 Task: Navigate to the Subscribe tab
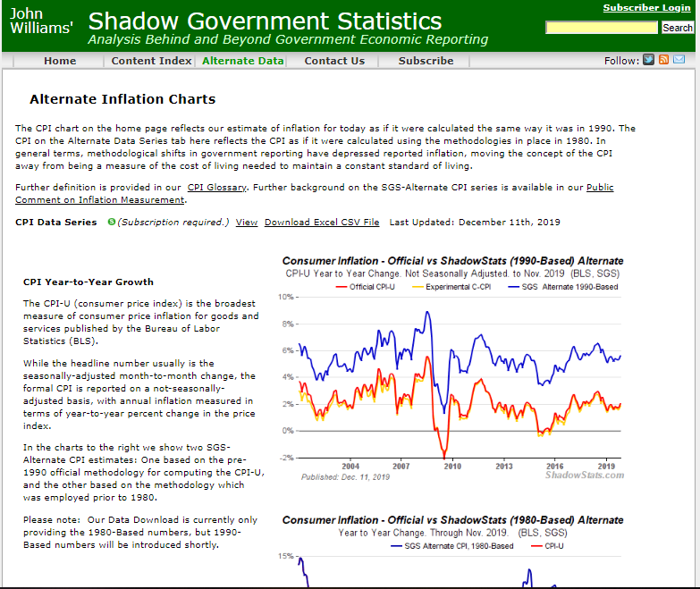426,61
